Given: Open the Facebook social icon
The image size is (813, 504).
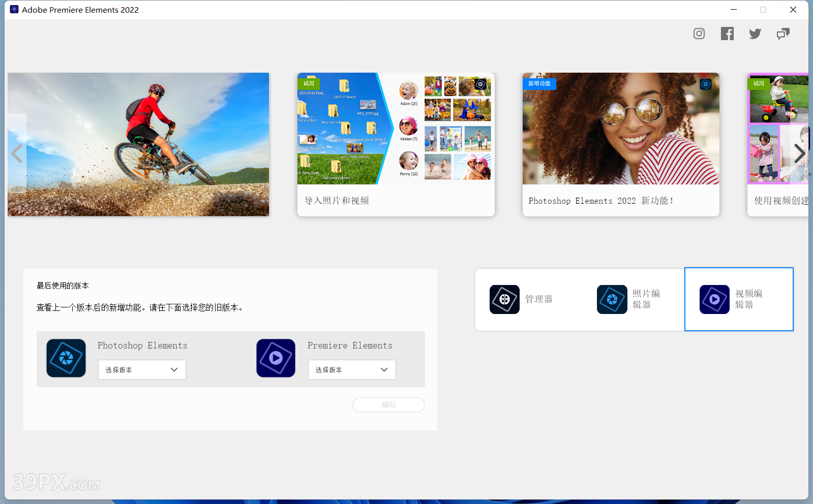Looking at the screenshot, I should click(727, 34).
